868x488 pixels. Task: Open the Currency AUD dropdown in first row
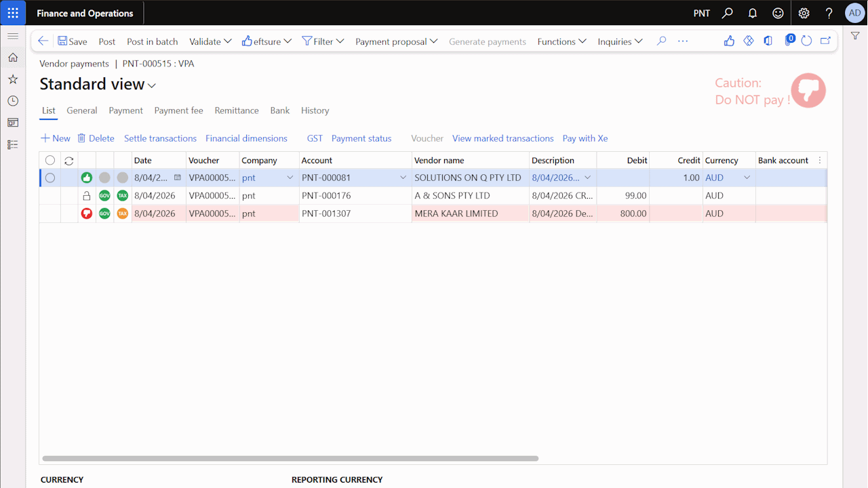(x=747, y=178)
